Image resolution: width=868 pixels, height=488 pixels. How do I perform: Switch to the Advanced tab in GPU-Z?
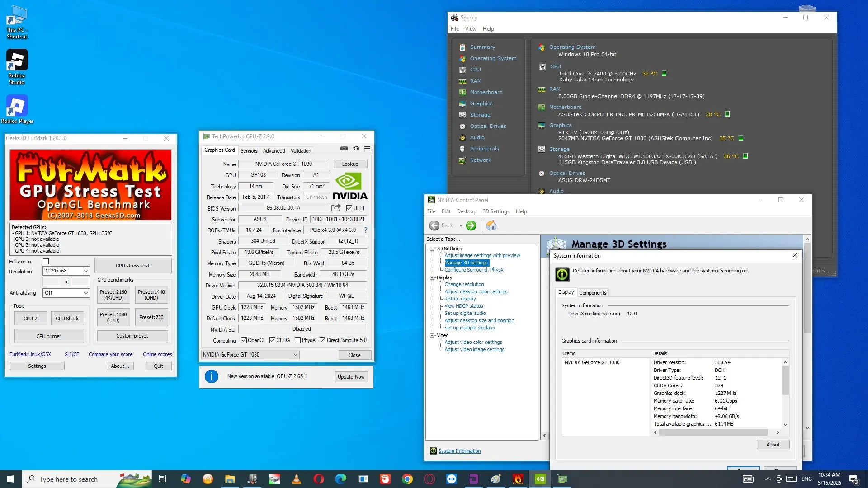(x=274, y=151)
